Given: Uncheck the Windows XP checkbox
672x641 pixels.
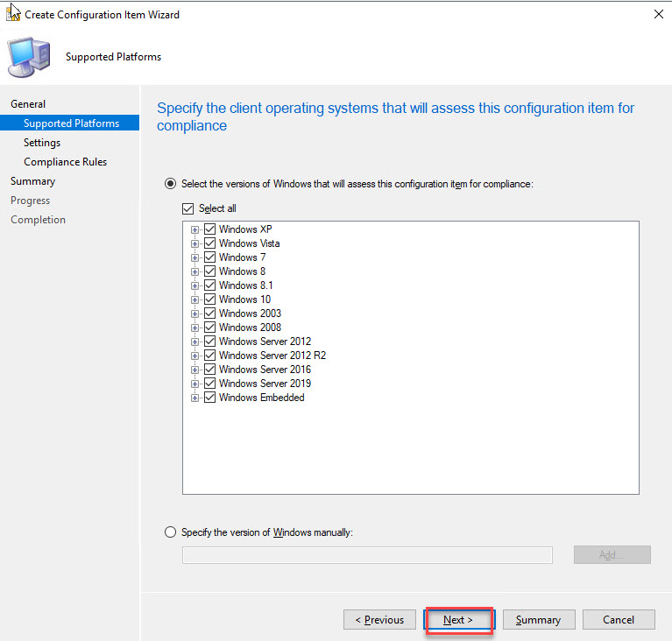Looking at the screenshot, I should tap(209, 229).
